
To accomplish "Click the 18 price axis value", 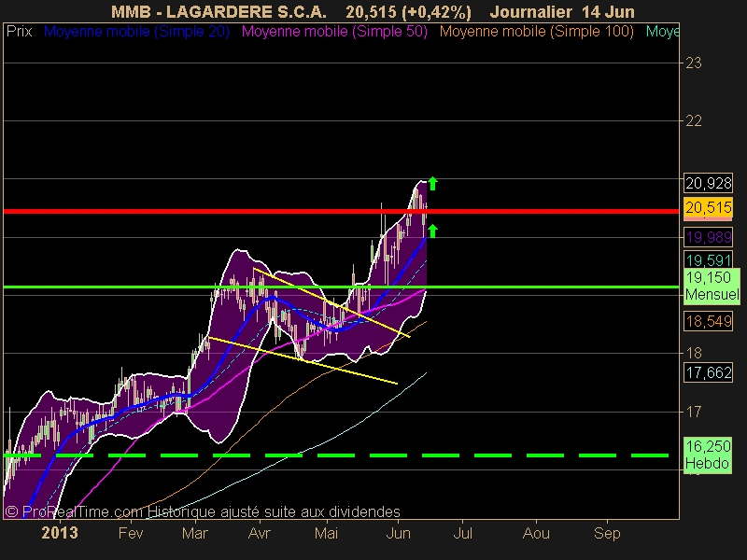I will 693,353.
